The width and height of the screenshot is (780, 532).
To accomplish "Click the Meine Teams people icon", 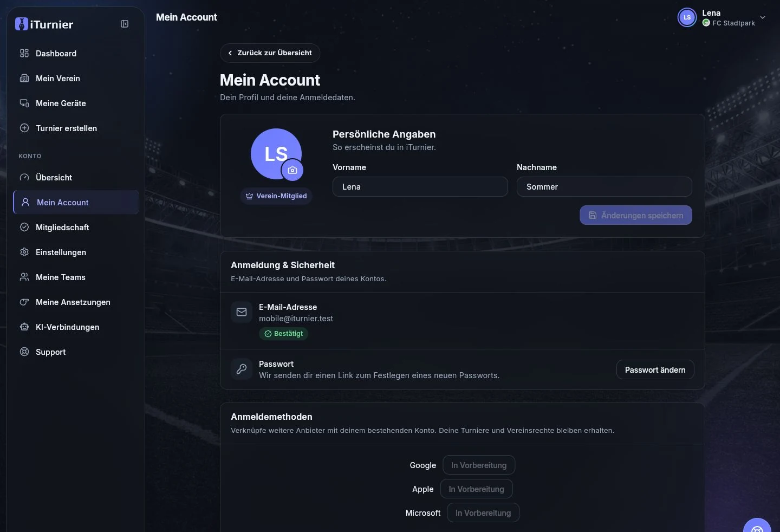I will tap(24, 277).
